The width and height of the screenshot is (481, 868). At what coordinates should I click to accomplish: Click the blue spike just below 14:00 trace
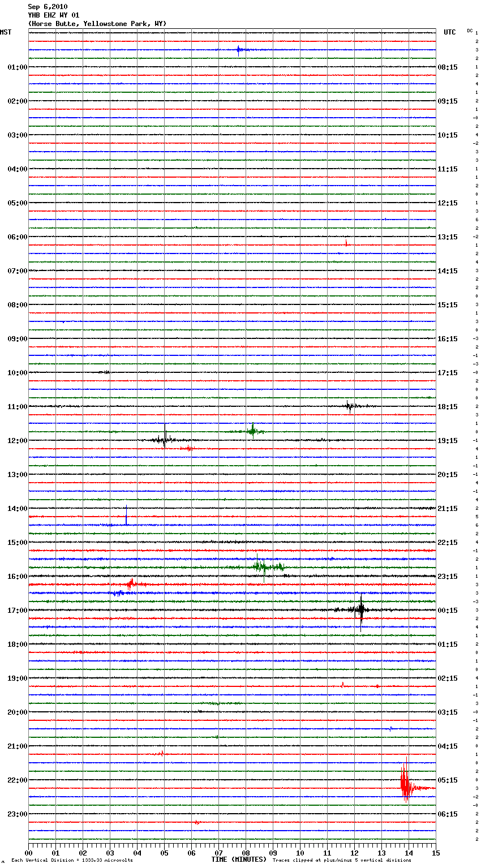pyautogui.click(x=126, y=515)
